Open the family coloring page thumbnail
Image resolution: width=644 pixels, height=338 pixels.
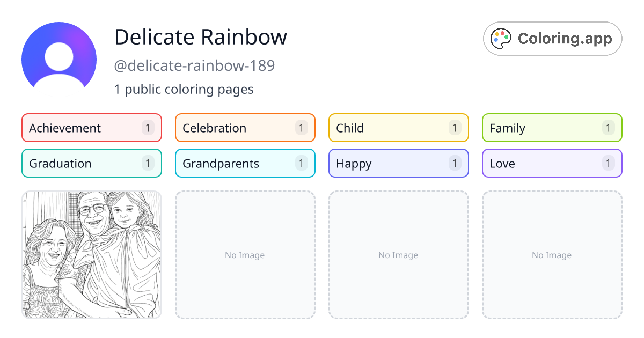pos(91,255)
